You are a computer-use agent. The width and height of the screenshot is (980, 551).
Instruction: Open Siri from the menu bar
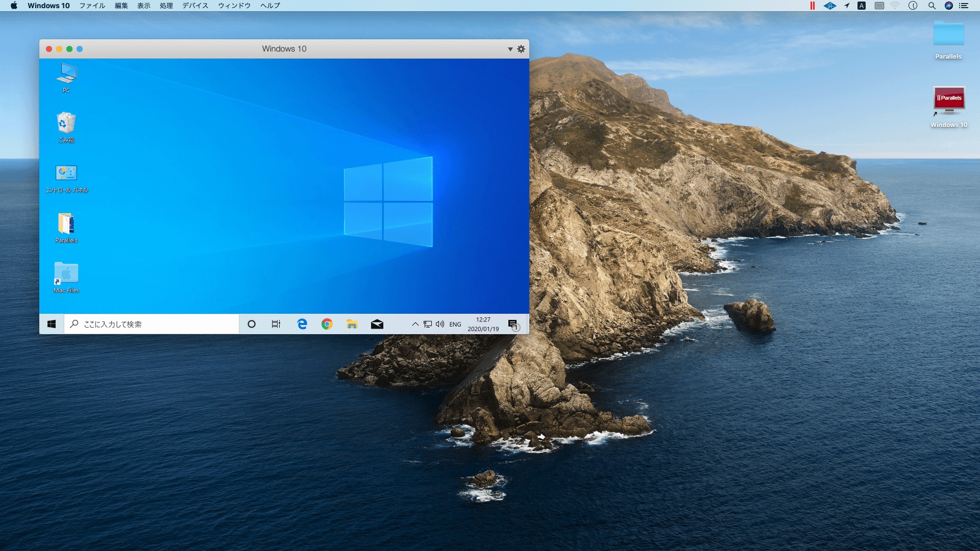pos(949,6)
